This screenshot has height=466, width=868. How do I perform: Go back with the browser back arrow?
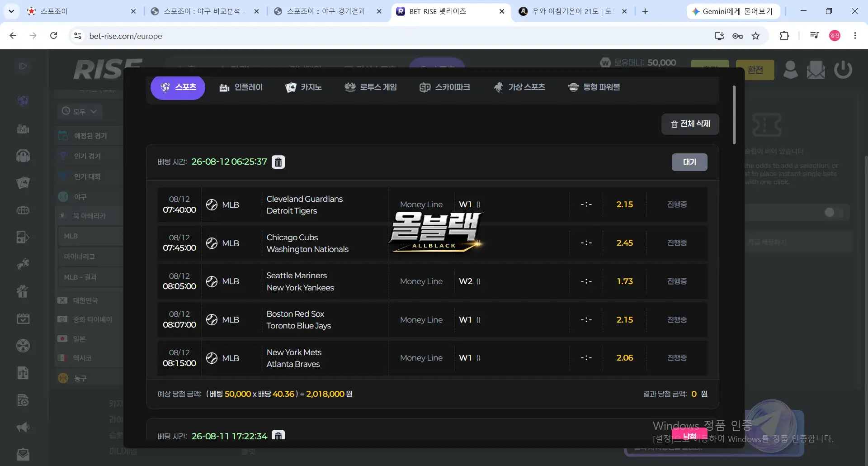point(13,36)
